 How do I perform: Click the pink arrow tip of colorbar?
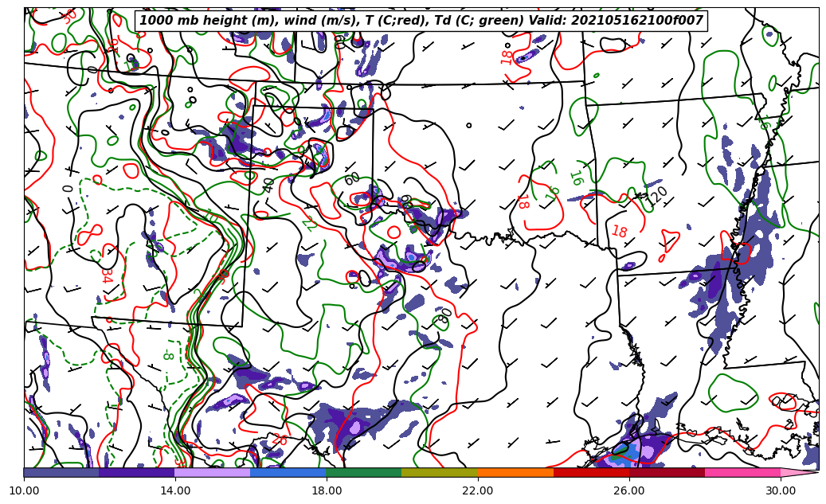799,472
